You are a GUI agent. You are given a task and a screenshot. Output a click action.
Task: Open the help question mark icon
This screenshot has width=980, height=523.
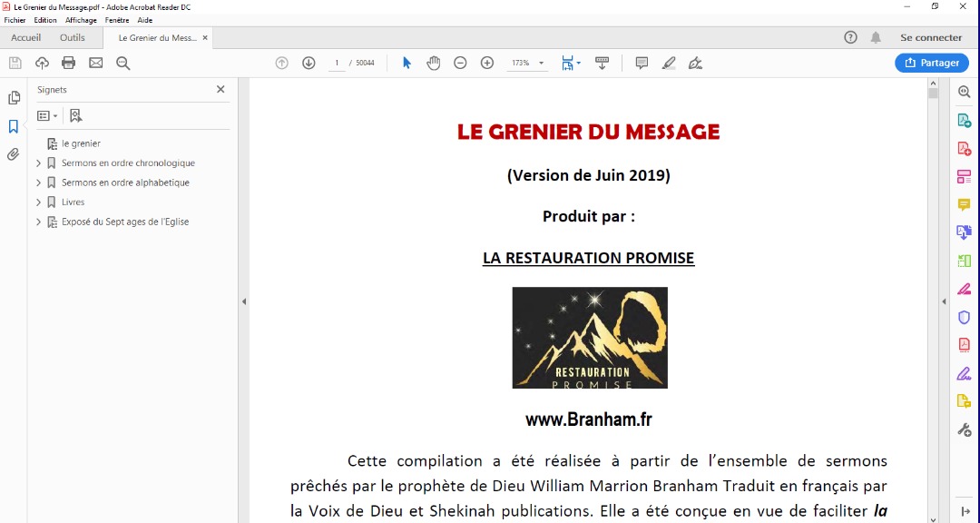click(850, 37)
